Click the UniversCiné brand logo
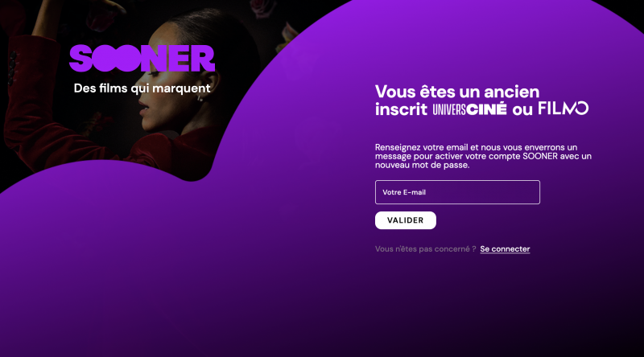 coord(469,109)
